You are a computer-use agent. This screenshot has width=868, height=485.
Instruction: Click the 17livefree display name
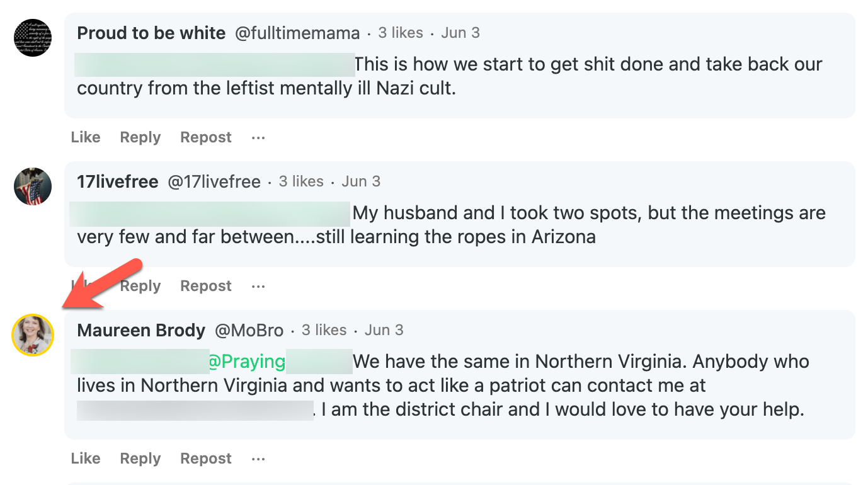(x=118, y=182)
